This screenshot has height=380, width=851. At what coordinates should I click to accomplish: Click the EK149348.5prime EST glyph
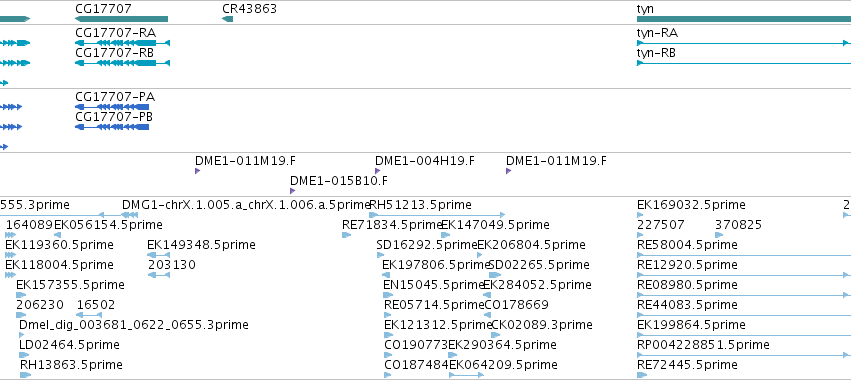(x=158, y=255)
